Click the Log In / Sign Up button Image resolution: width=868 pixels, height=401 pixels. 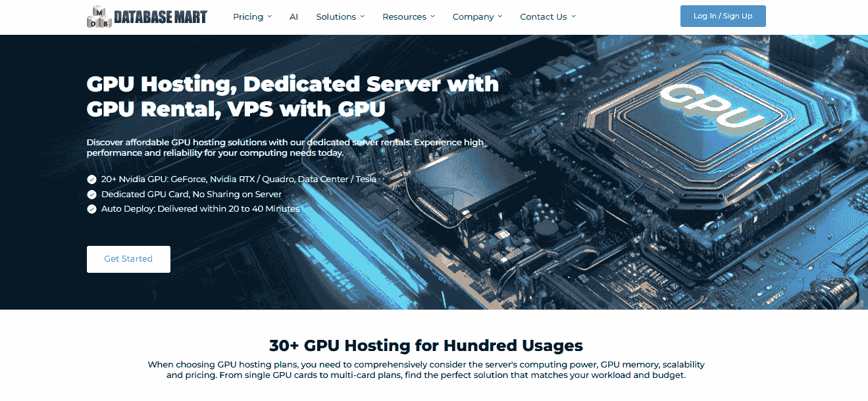pos(723,16)
